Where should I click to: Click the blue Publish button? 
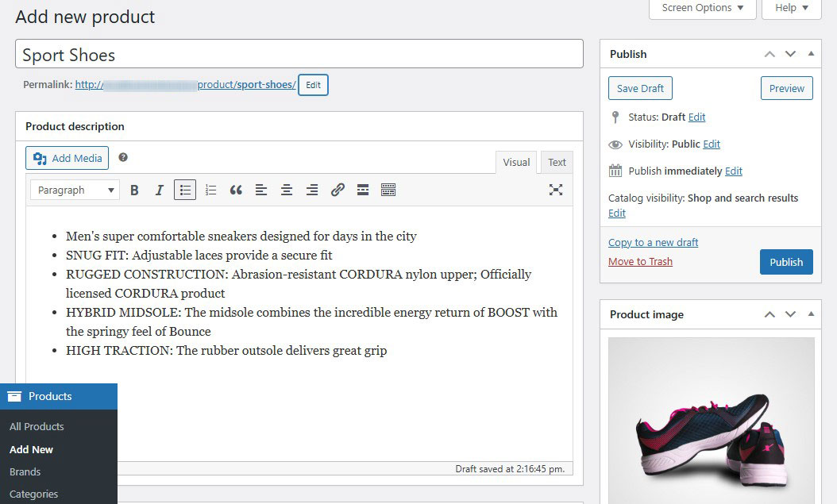pyautogui.click(x=786, y=262)
